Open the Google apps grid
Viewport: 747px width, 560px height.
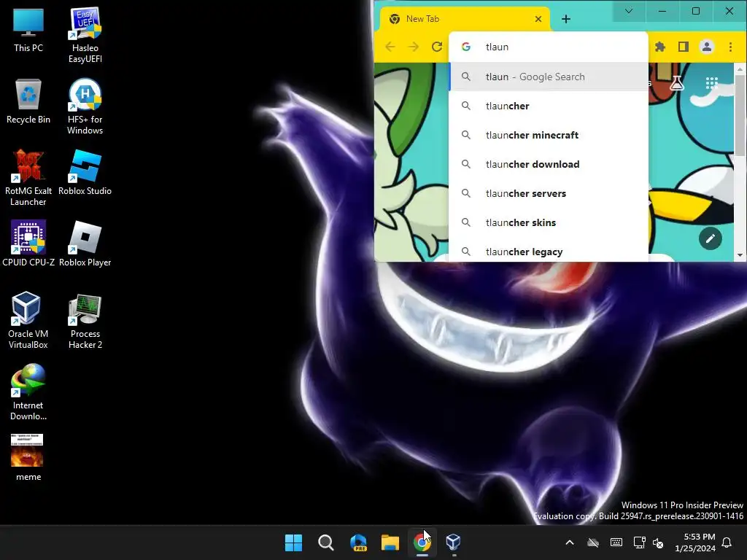coord(711,83)
